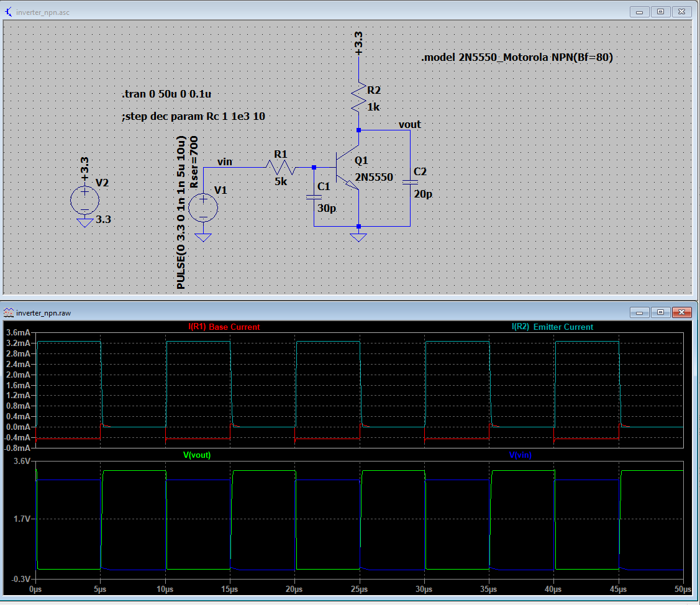This screenshot has width=700, height=605.
Task: Click the ground symbol under V1
Action: [203, 237]
